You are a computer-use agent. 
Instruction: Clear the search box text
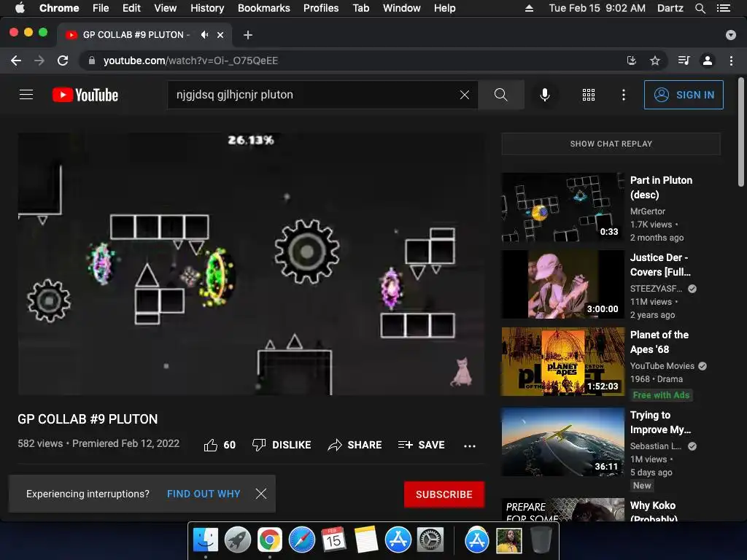(x=465, y=95)
